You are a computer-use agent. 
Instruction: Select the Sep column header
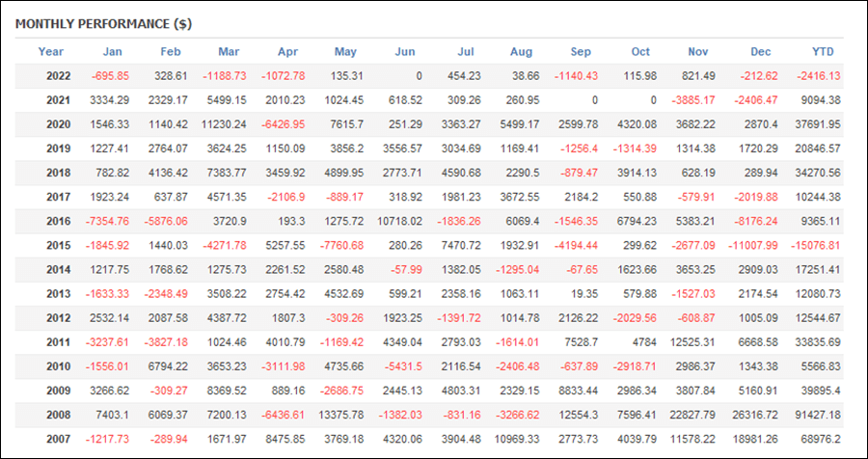pyautogui.click(x=581, y=51)
